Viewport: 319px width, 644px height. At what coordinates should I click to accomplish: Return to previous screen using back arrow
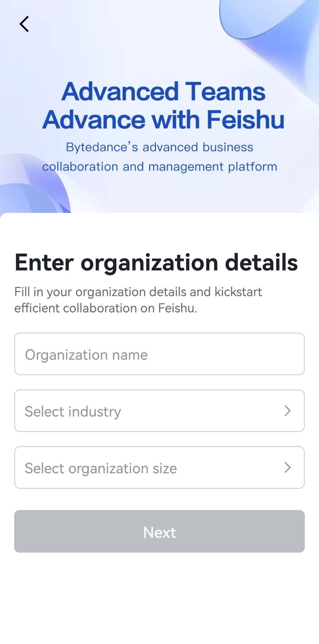pos(25,24)
